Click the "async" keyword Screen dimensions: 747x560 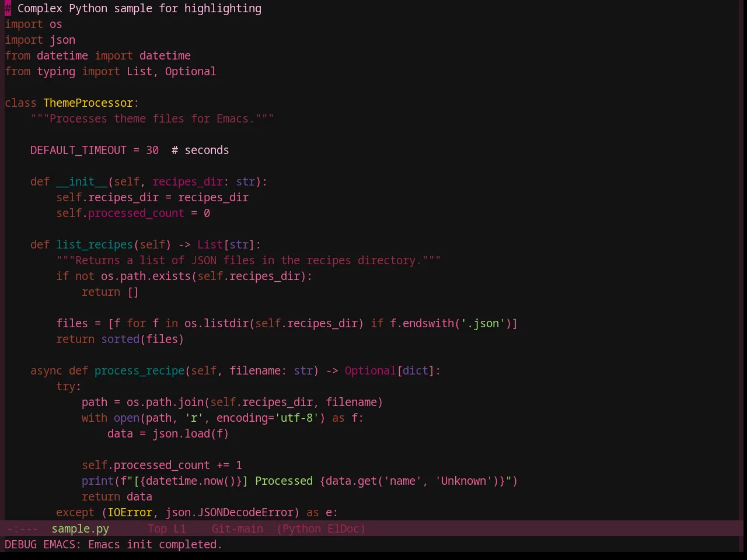(46, 370)
